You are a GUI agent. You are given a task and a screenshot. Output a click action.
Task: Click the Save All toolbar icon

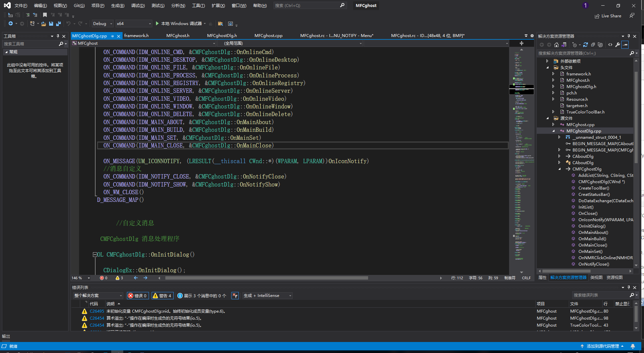58,24
